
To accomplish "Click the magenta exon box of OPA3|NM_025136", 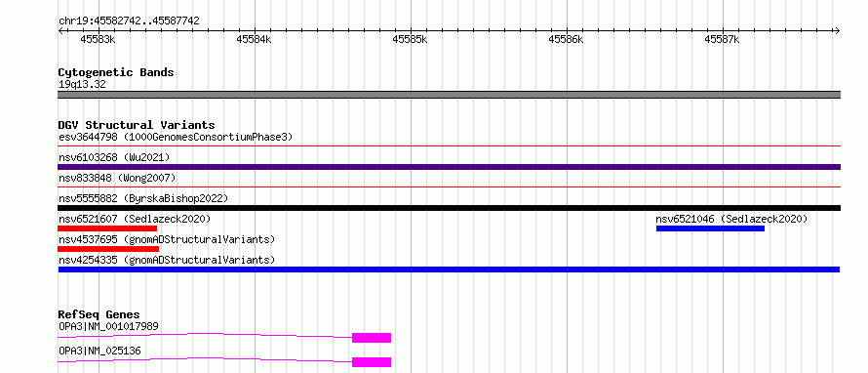I will pyautogui.click(x=372, y=362).
